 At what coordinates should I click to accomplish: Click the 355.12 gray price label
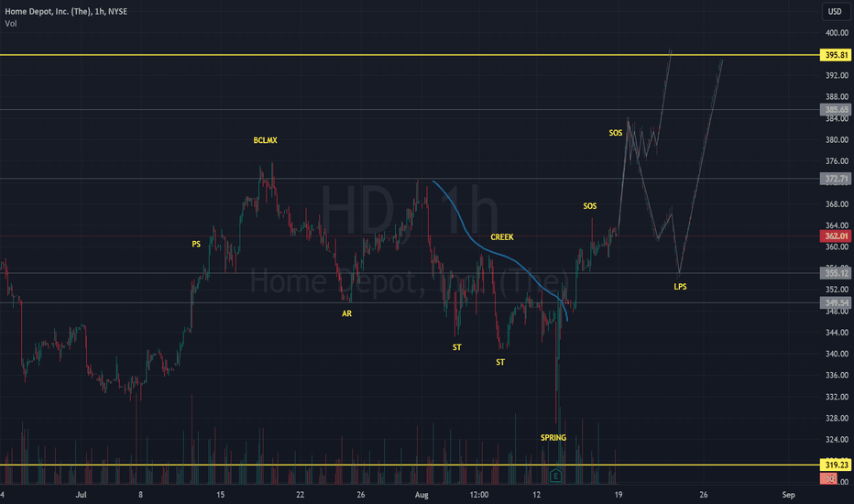point(836,273)
